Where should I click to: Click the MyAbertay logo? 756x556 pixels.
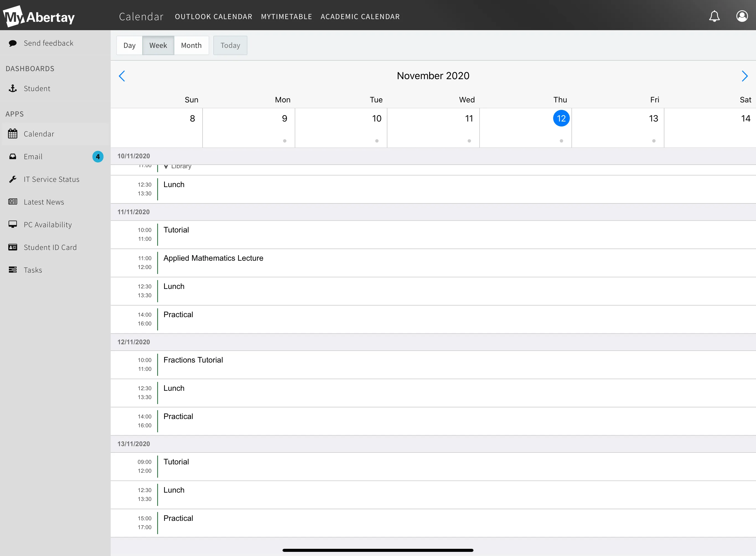click(39, 16)
